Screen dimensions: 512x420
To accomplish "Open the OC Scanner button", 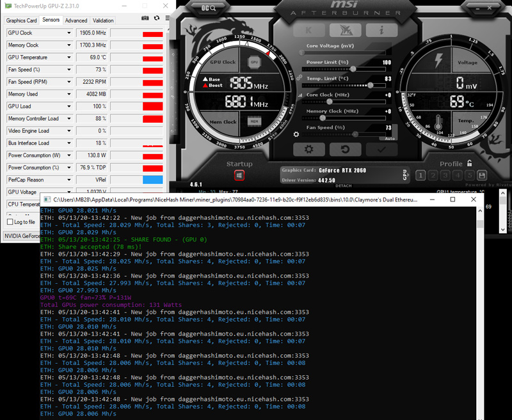I will [209, 8].
